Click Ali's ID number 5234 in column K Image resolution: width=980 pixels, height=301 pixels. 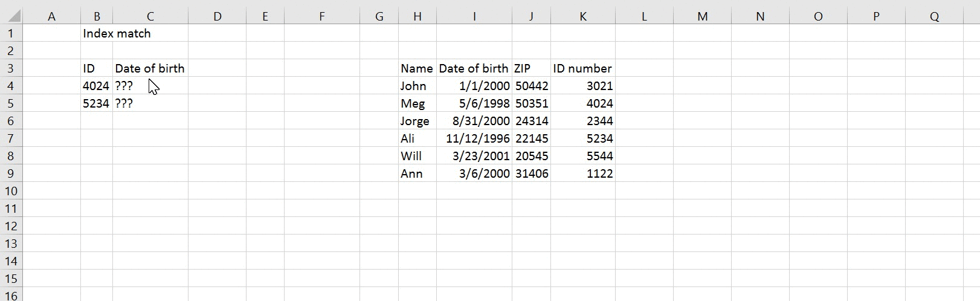[582, 138]
